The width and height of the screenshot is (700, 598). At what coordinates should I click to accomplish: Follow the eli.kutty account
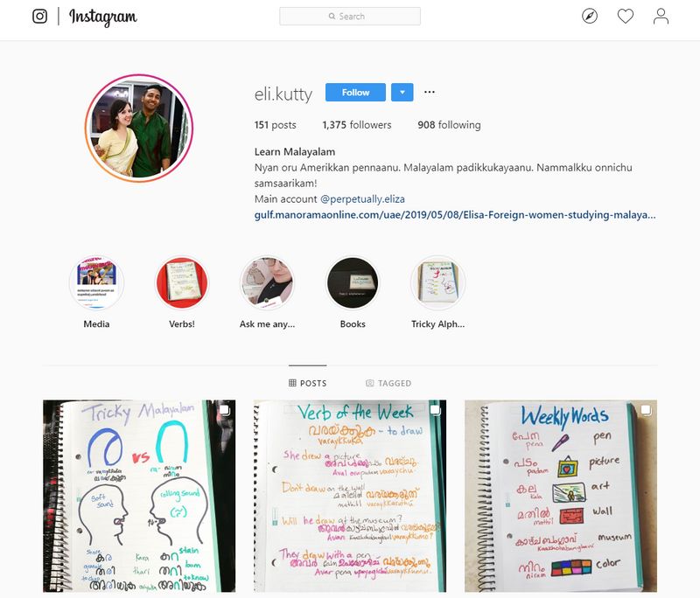click(x=355, y=93)
